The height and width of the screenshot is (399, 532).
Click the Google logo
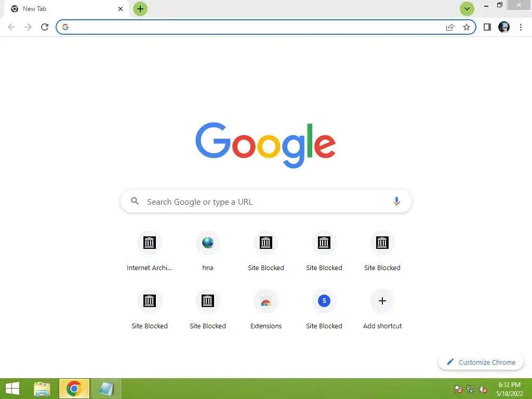pyautogui.click(x=265, y=145)
